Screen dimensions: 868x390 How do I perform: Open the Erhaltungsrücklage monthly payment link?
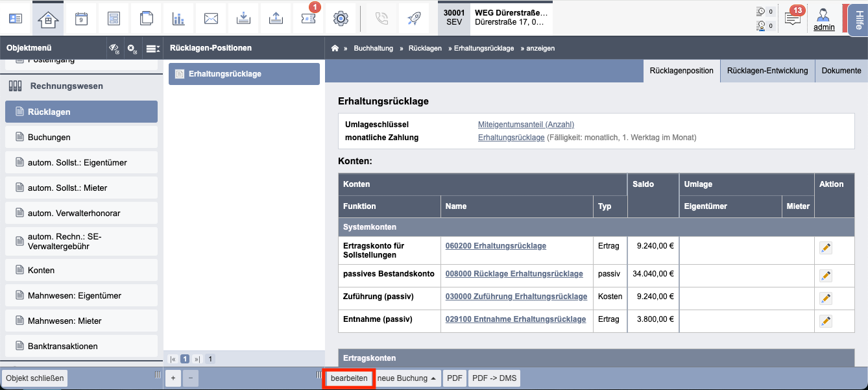point(511,138)
